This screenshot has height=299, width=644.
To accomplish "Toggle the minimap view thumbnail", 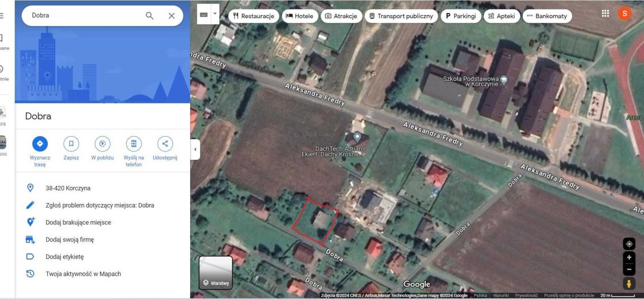I will (x=203, y=14).
